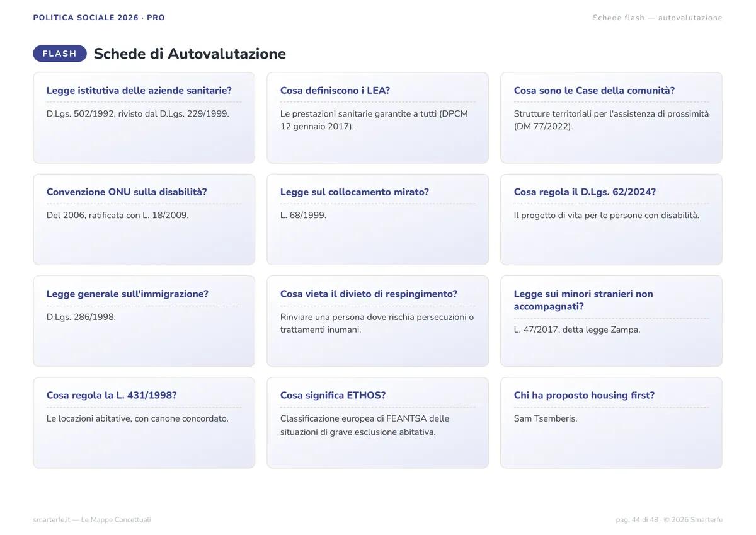Click question 'Cosa sono le Case della comunità?'
Image resolution: width=756 pixels, height=535 pixels.
[x=594, y=90]
